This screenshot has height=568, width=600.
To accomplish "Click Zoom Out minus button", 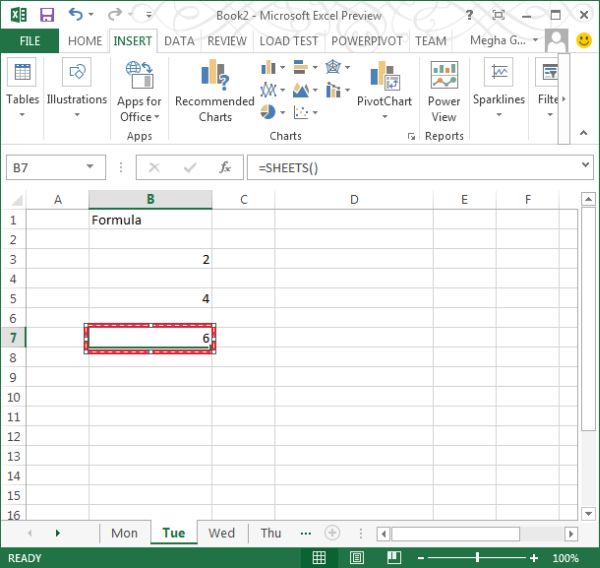I will (421, 558).
